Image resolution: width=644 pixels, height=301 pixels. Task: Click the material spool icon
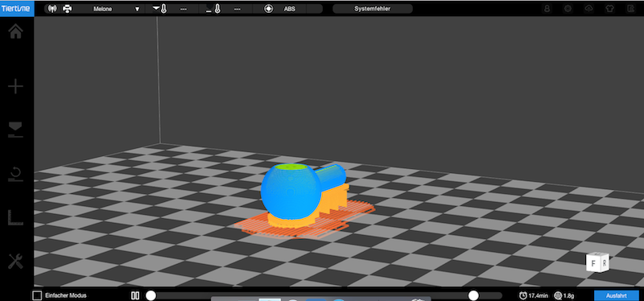pos(269,9)
